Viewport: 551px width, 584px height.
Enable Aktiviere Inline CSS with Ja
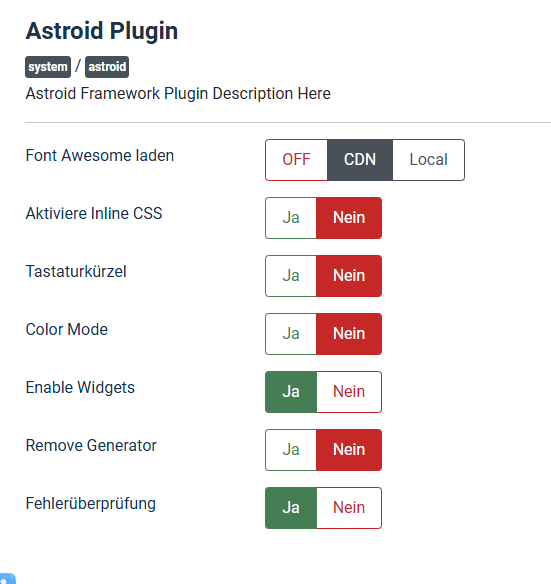[291, 218]
